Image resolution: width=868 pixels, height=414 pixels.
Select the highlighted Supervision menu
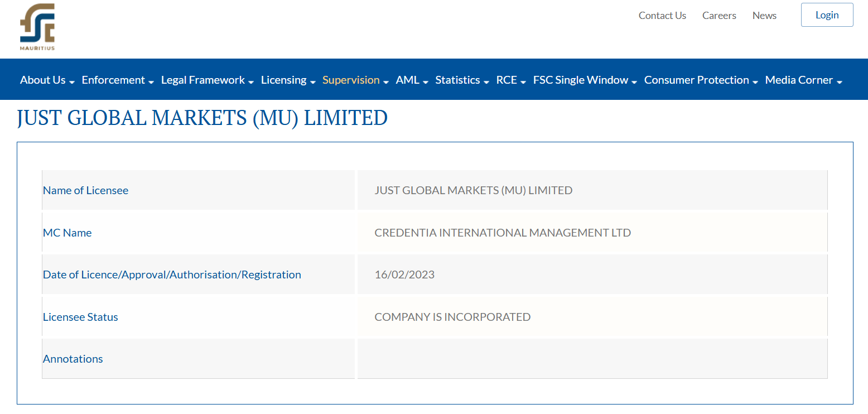pyautogui.click(x=351, y=80)
